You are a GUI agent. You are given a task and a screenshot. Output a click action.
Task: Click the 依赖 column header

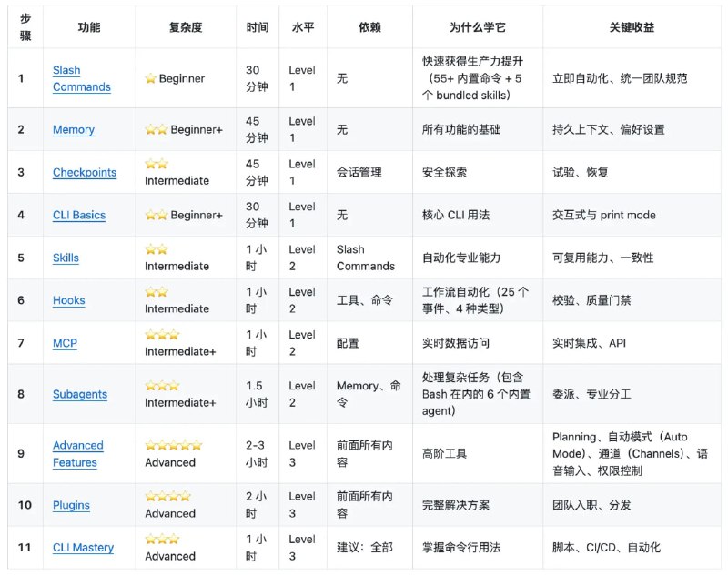[x=369, y=27]
